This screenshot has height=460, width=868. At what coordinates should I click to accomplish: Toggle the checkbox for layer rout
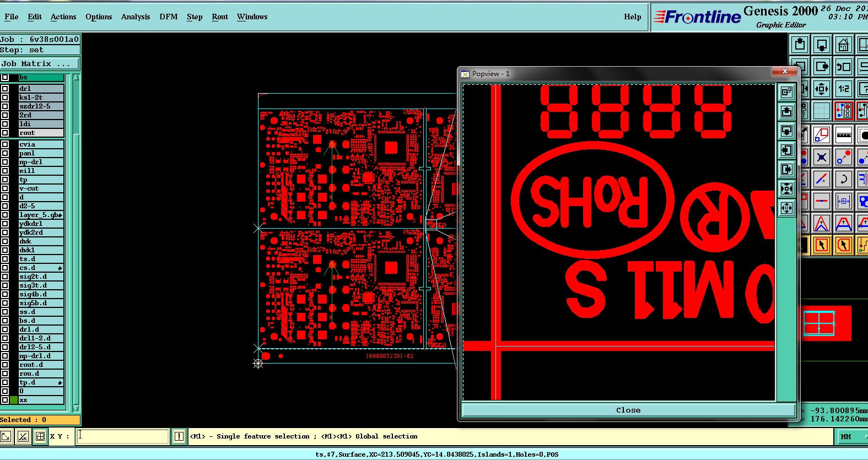(x=5, y=133)
